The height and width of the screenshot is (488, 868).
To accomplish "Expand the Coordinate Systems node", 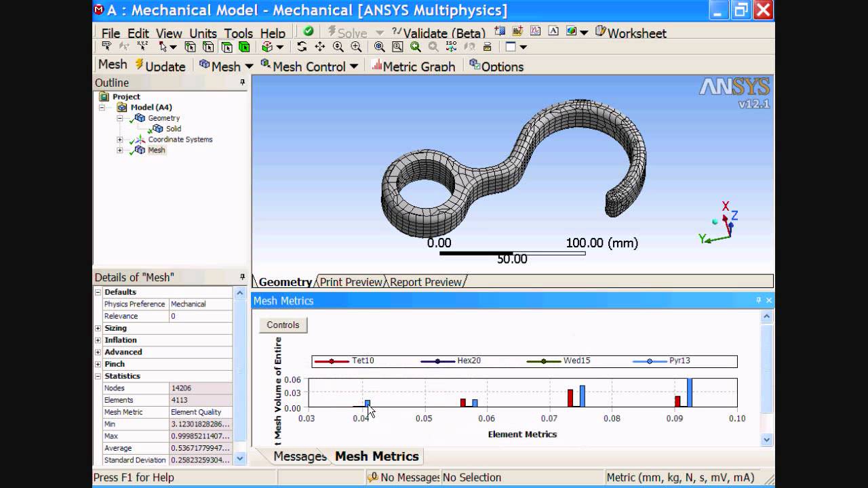I will (x=120, y=140).
